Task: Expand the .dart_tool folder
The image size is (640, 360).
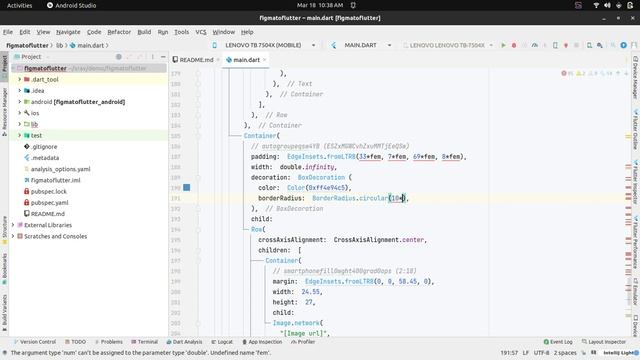Action: click(19, 79)
